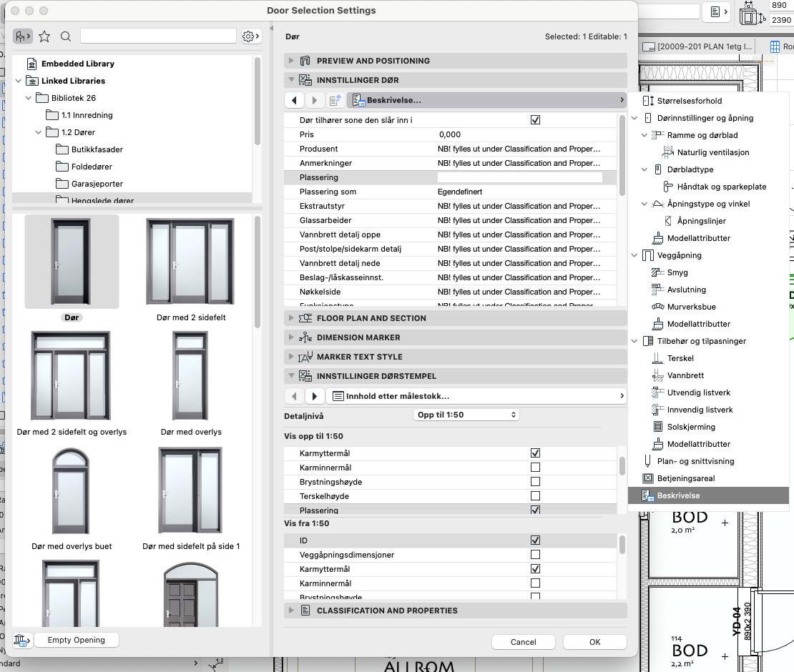Image resolution: width=794 pixels, height=672 pixels.
Task: Select the Dør med overlys buet thumbnail
Action: click(x=72, y=493)
